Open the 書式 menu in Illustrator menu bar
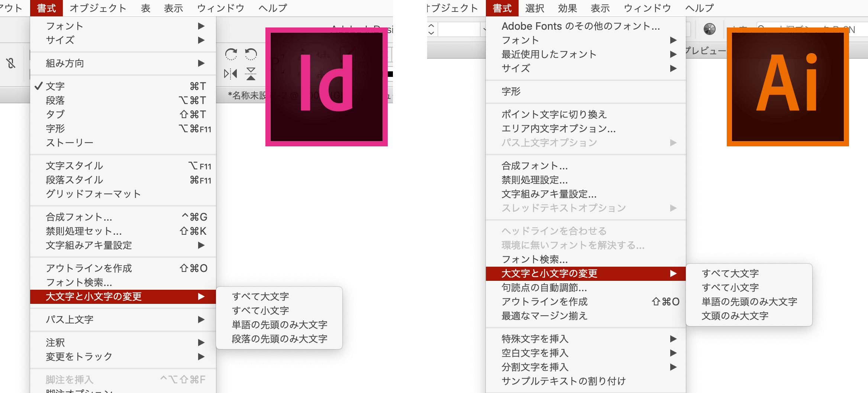Viewport: 868px width, 393px height. click(502, 8)
